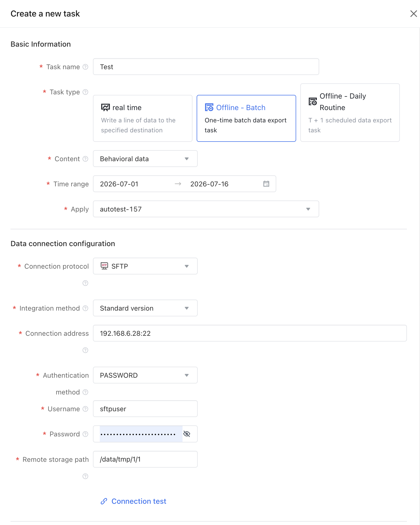
Task: Click the Remote storage path field
Action: (145, 459)
